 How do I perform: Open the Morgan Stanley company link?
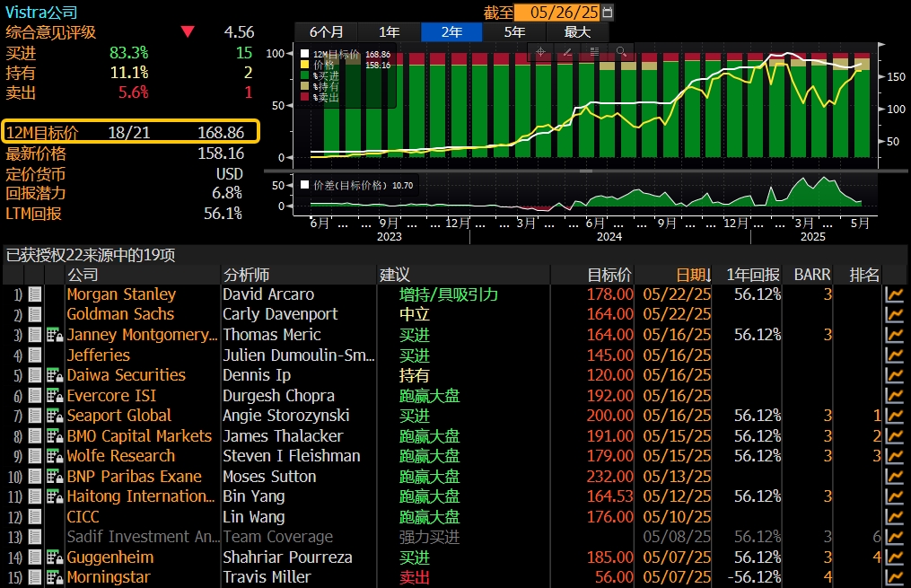coord(121,294)
